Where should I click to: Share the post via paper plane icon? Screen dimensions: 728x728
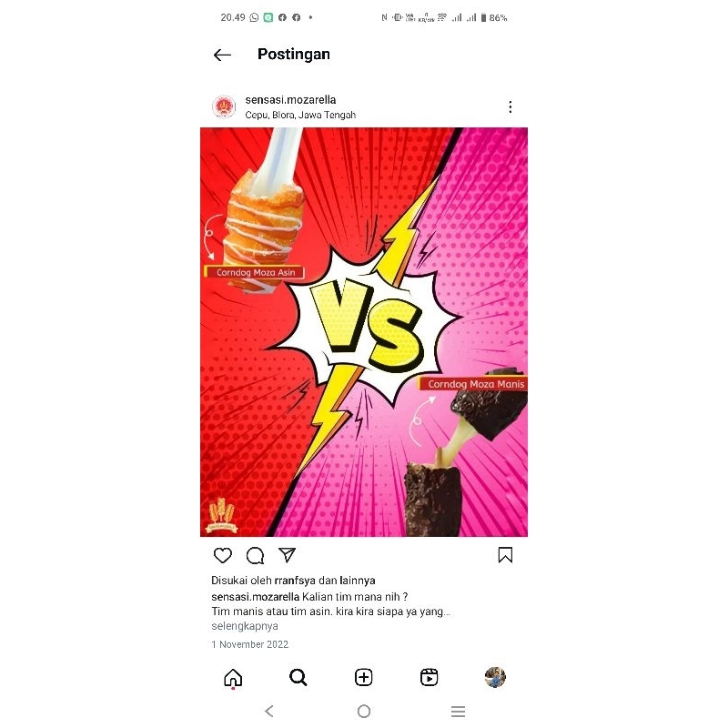(x=287, y=555)
